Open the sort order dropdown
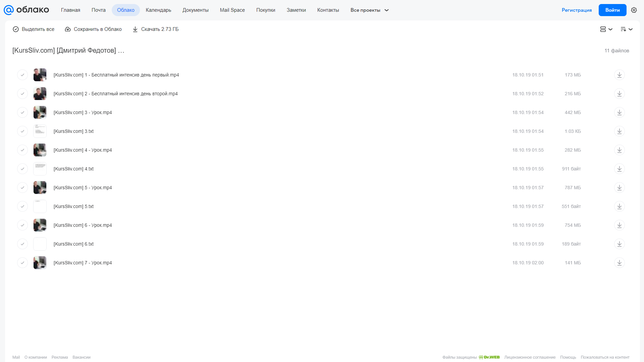644x362 pixels. point(627,29)
